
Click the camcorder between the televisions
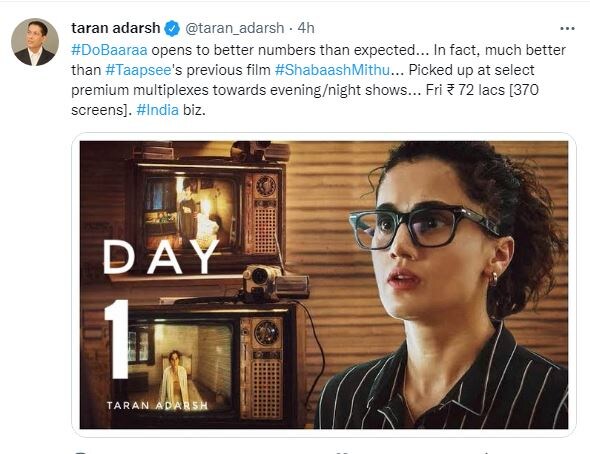pyautogui.click(x=275, y=282)
